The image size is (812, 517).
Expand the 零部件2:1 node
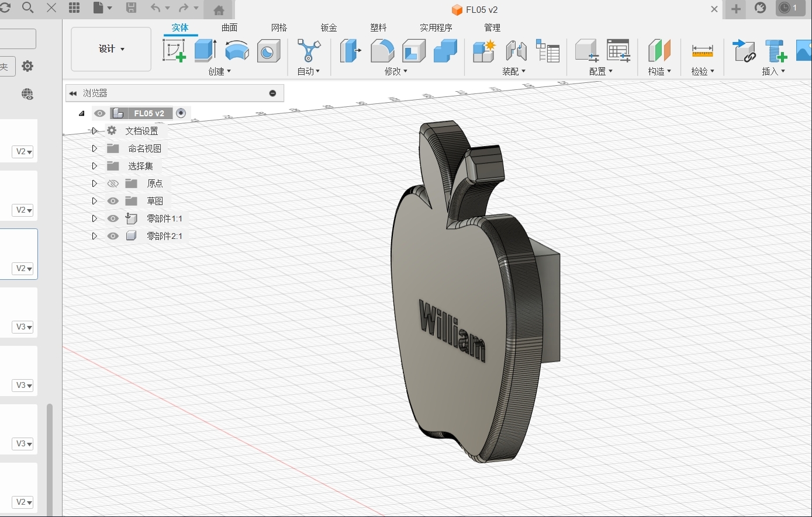[x=94, y=236]
